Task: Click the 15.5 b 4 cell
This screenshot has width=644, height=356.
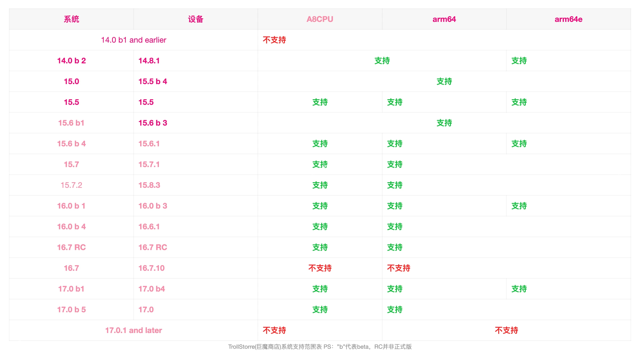Action: (x=152, y=81)
